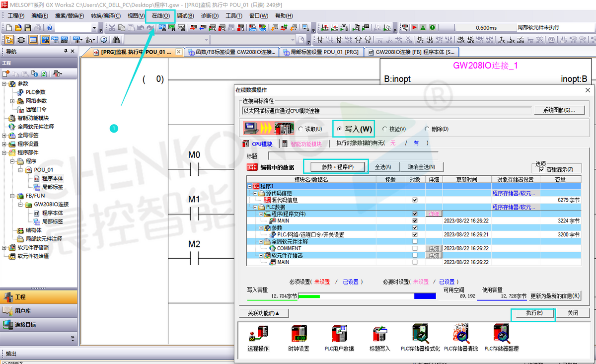Open the PLC用户数据 icon
The width and height of the screenshot is (596, 364).
pyautogui.click(x=339, y=334)
